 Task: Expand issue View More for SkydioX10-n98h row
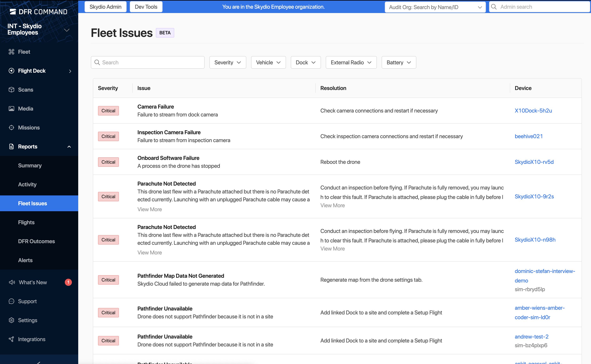(150, 252)
